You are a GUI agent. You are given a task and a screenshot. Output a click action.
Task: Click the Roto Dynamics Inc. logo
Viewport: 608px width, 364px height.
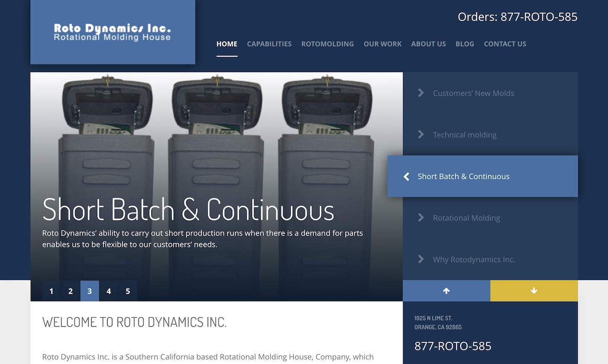click(112, 32)
